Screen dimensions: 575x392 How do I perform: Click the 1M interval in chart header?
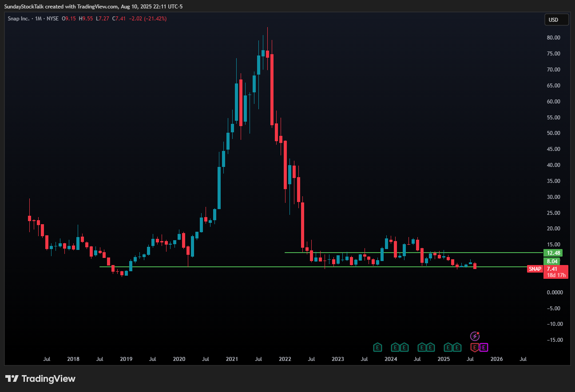pos(39,19)
